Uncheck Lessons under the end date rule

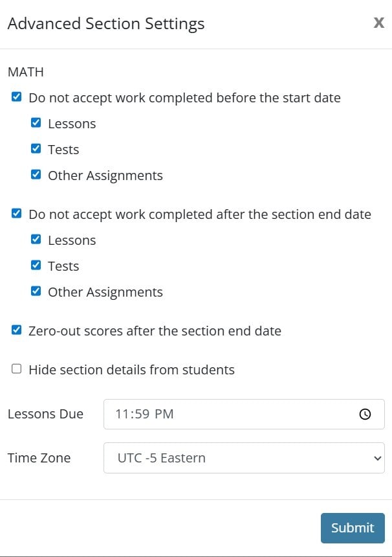click(x=36, y=238)
